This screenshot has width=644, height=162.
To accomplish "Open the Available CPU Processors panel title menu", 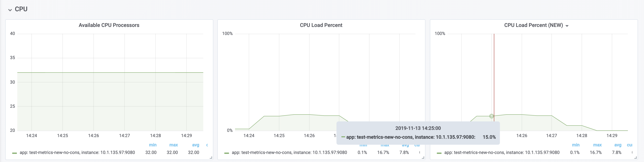I will tap(109, 25).
